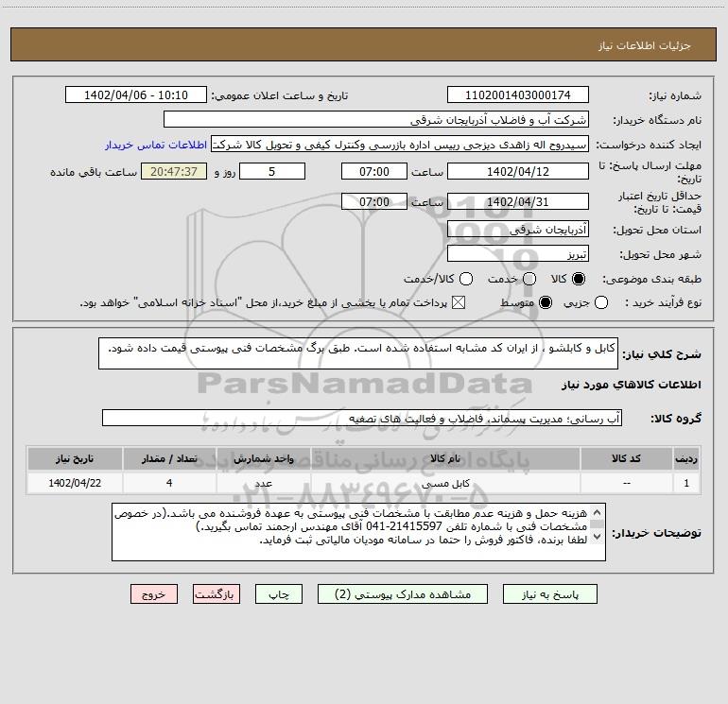The width and height of the screenshot is (728, 704).
Task: Click the delivery city field تبریز
Action: pyautogui.click(x=518, y=253)
